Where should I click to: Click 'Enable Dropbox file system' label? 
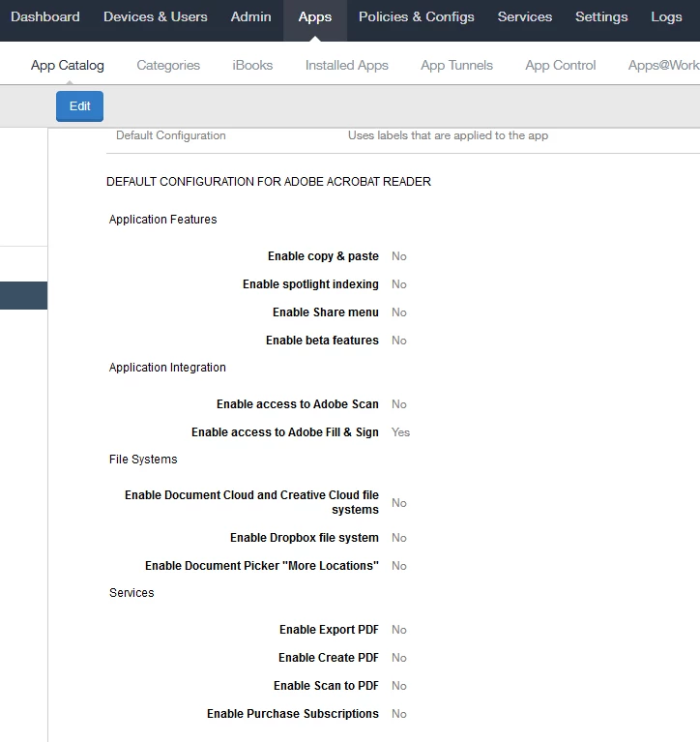point(305,538)
